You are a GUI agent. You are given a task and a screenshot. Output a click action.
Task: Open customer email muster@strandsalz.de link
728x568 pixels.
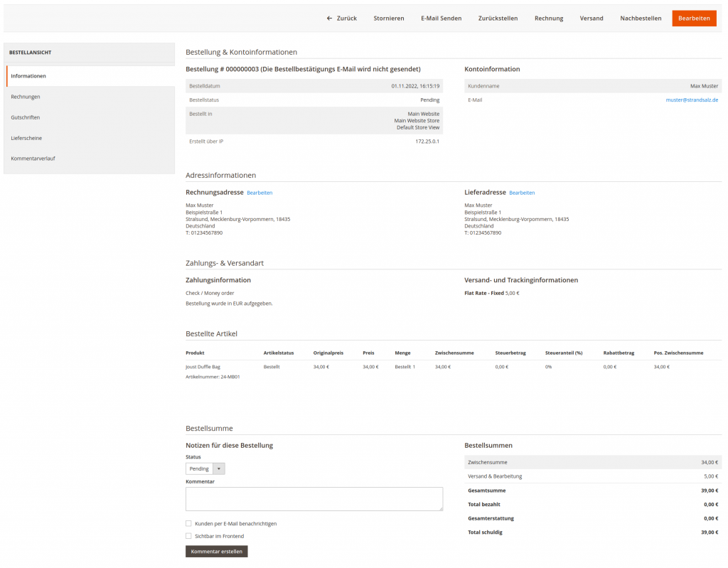[x=691, y=100]
